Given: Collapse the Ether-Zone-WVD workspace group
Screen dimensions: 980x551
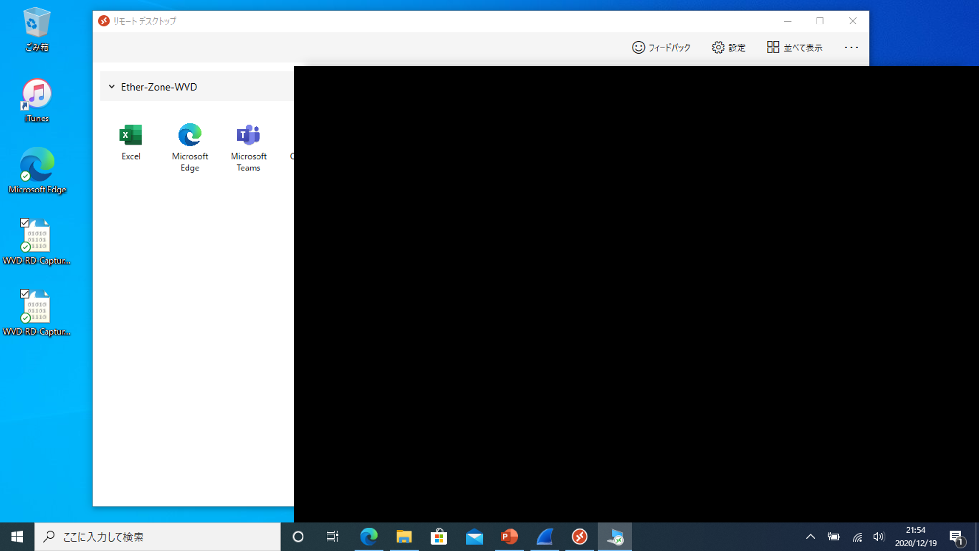Looking at the screenshot, I should (x=112, y=87).
